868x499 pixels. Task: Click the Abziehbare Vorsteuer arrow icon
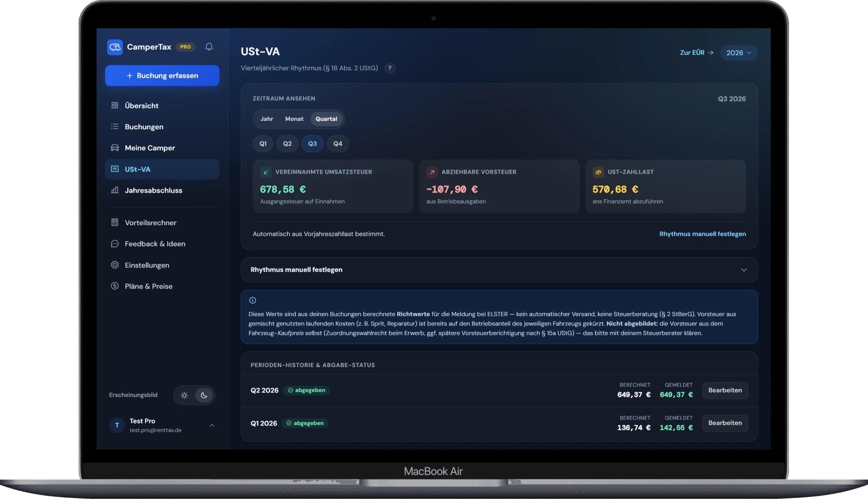[x=432, y=172]
